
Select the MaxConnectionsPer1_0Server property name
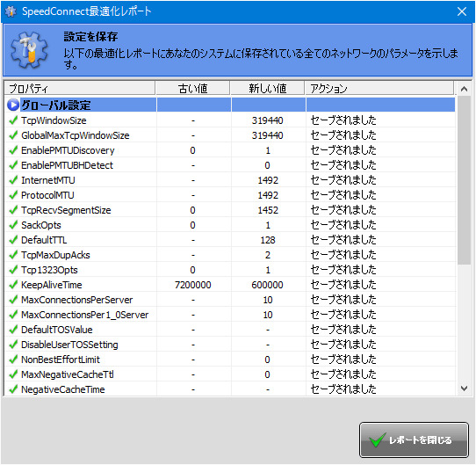click(84, 315)
